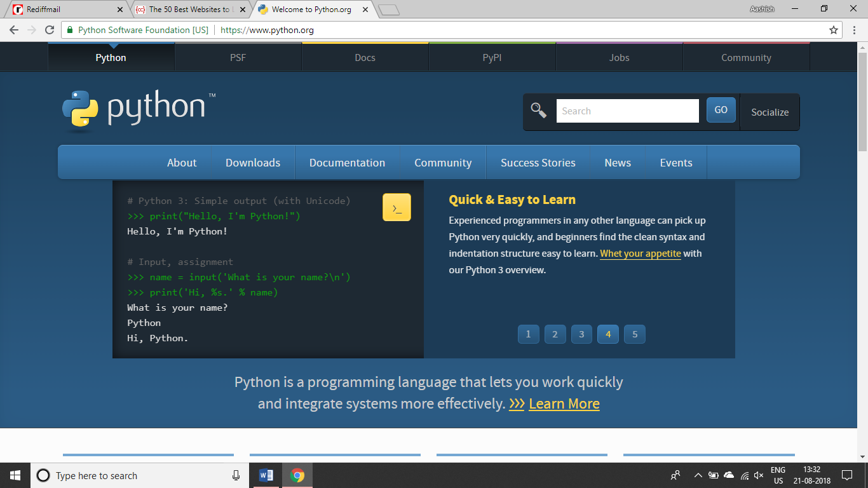Go to slide 1 of carousel

[x=528, y=334]
